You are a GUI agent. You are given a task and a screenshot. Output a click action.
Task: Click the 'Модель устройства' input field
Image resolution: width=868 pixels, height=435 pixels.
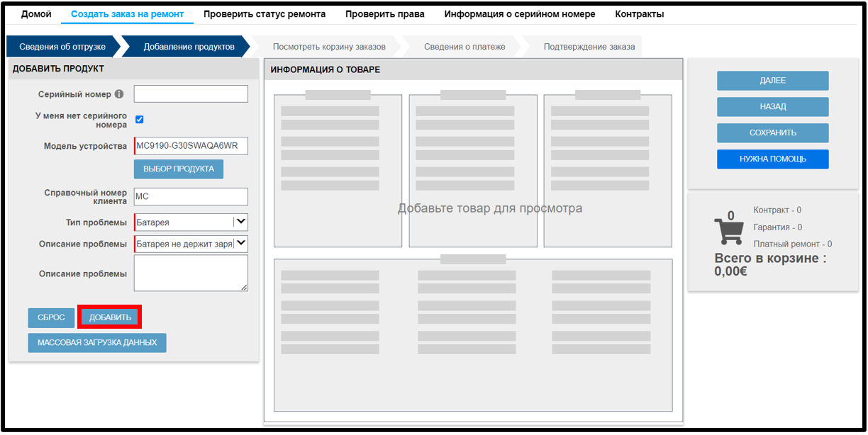191,146
